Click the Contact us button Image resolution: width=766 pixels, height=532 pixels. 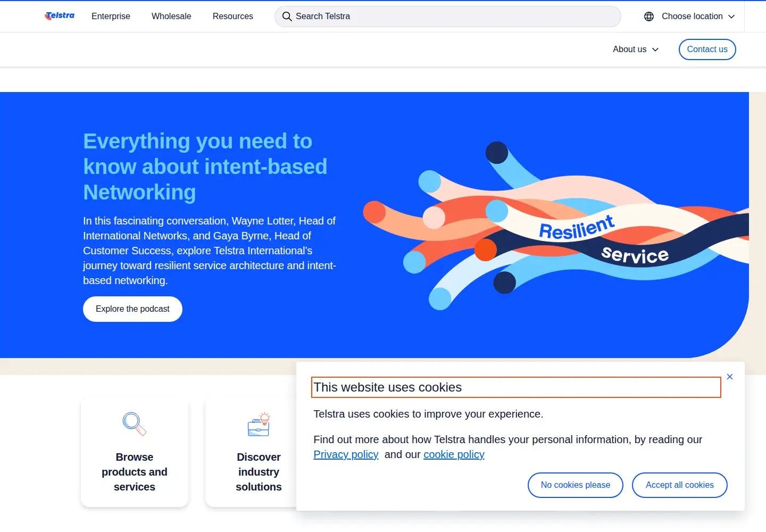click(x=707, y=49)
